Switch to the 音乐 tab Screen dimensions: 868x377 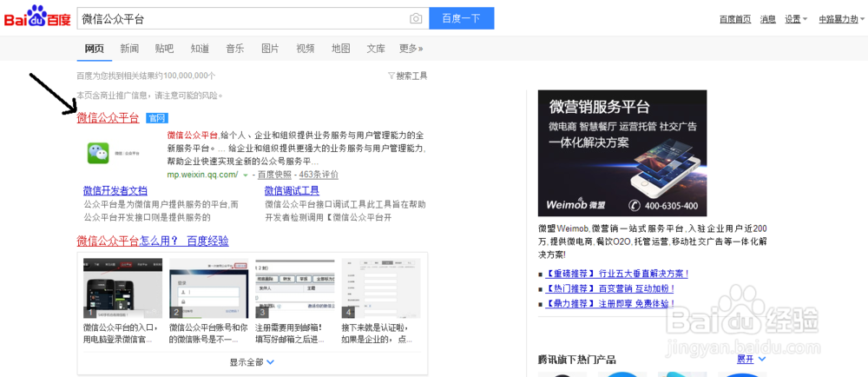click(x=234, y=49)
